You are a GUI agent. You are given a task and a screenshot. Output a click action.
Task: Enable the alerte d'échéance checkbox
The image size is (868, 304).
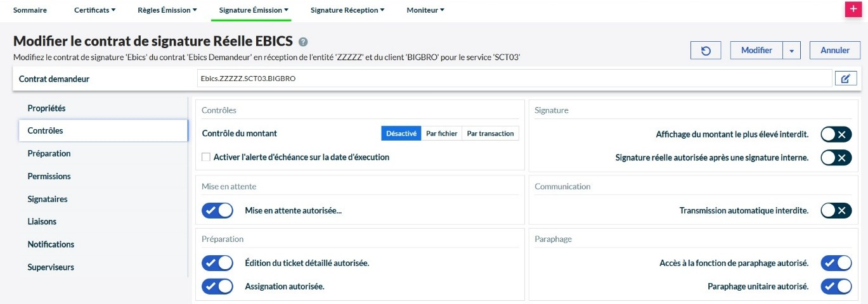coord(206,157)
